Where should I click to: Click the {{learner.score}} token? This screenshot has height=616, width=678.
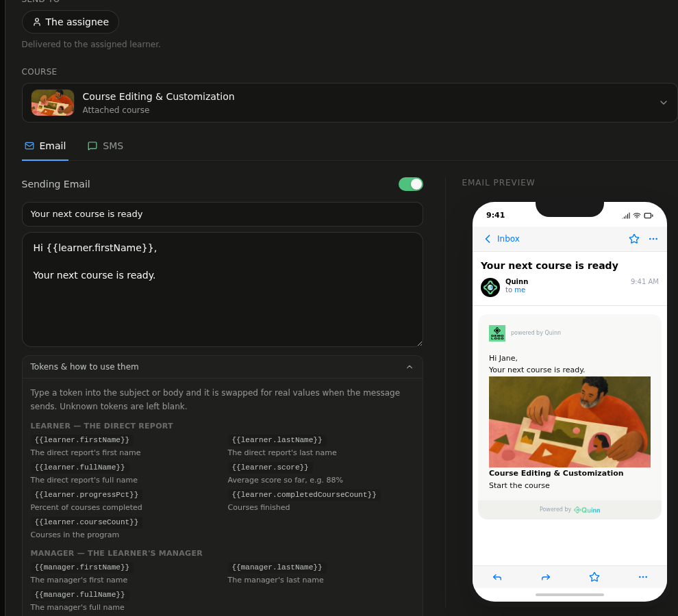pyautogui.click(x=270, y=467)
